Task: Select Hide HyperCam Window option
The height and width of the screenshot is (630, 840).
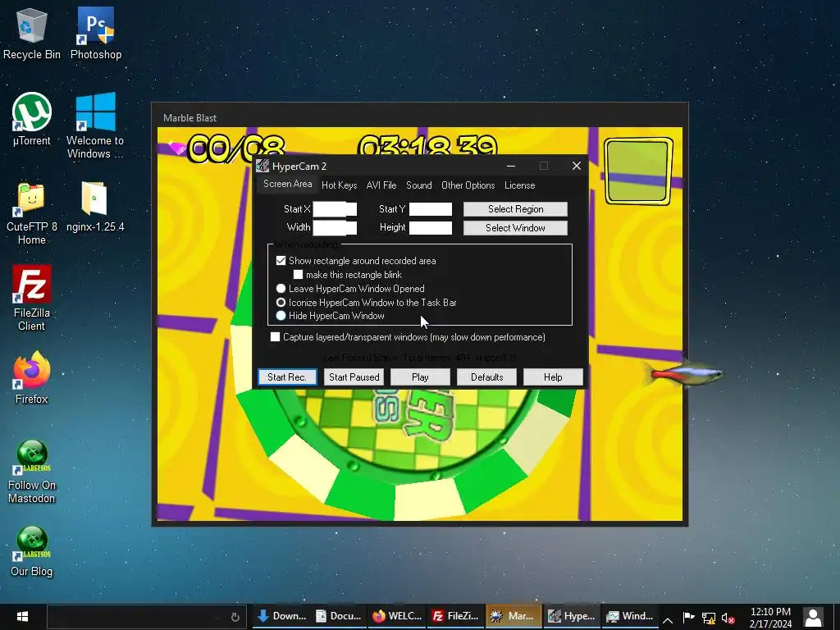Action: pyautogui.click(x=281, y=316)
